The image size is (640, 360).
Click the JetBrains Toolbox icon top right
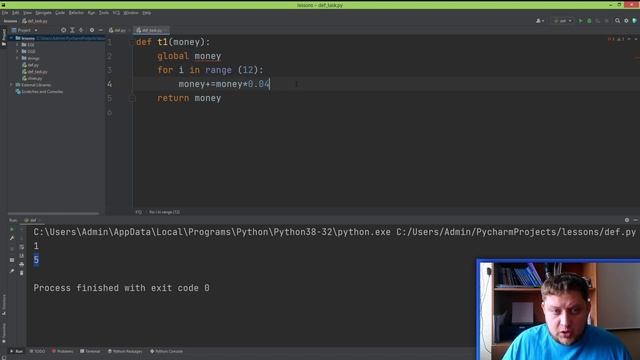pos(635,21)
